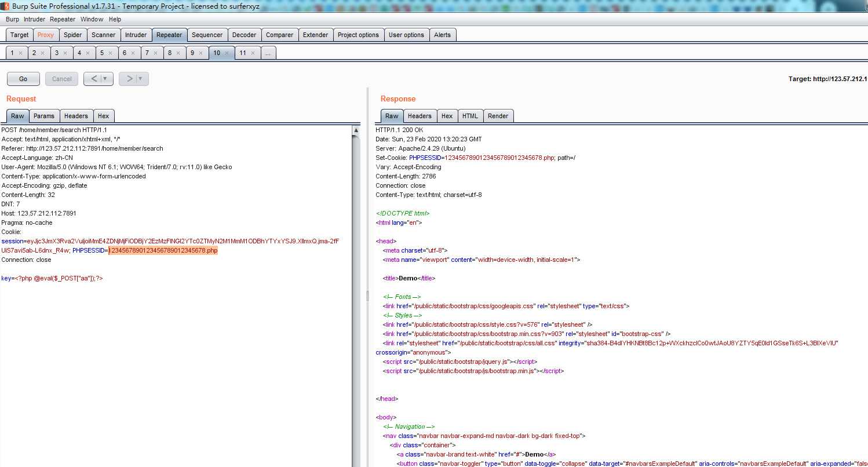Open the User options tab
868x467 pixels.
click(x=406, y=35)
